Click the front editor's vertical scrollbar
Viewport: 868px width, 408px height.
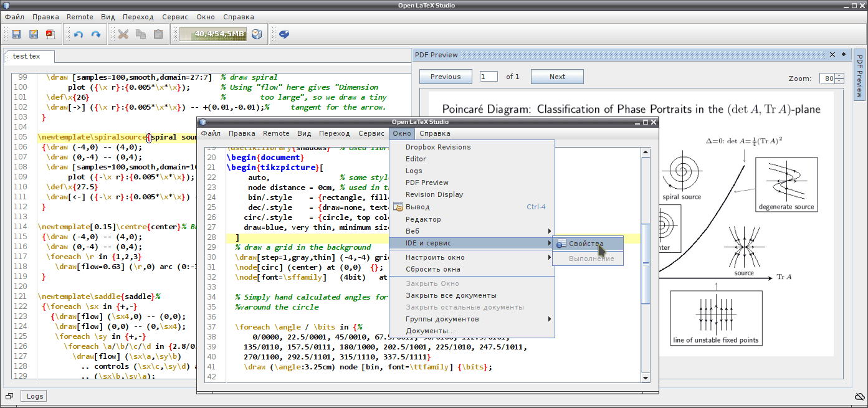(646, 263)
